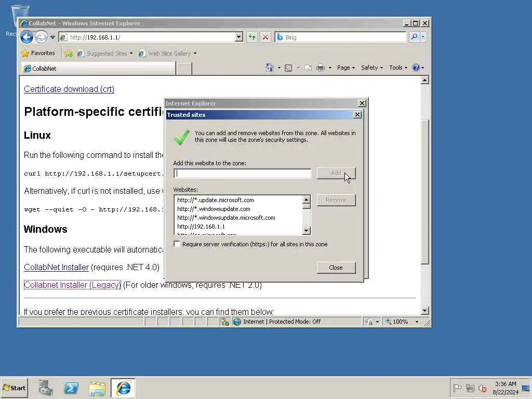Viewport: 532px width, 399px height.
Task: Open the Safety menu
Action: [372, 68]
